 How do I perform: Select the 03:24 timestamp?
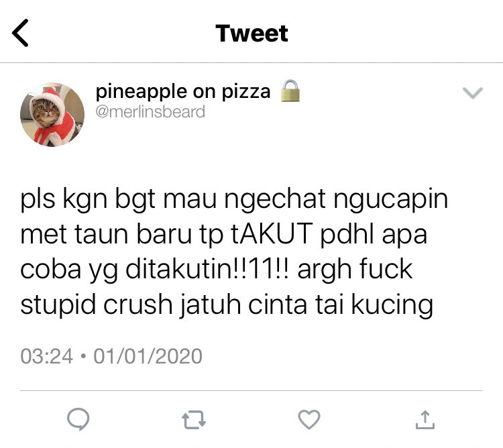[x=47, y=356]
